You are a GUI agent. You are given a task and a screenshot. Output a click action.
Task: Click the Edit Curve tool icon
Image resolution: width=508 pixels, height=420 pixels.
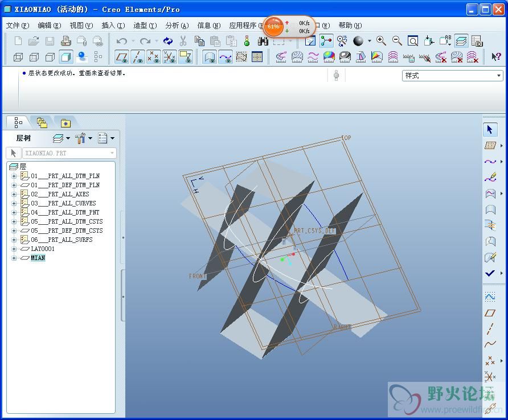[490, 177]
